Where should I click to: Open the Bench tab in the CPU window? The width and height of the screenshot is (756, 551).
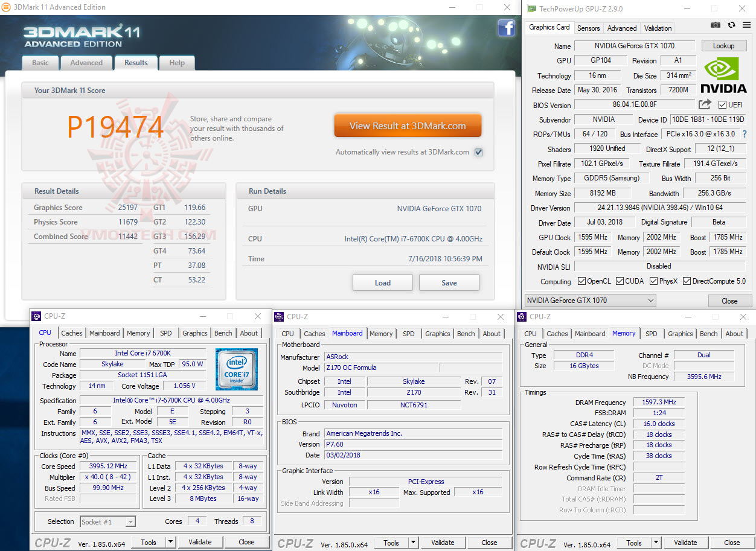(223, 333)
